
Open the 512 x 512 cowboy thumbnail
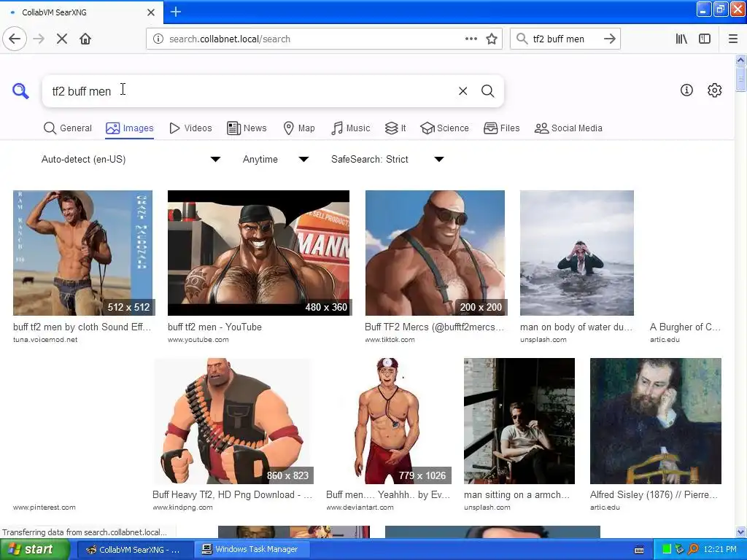(x=83, y=253)
